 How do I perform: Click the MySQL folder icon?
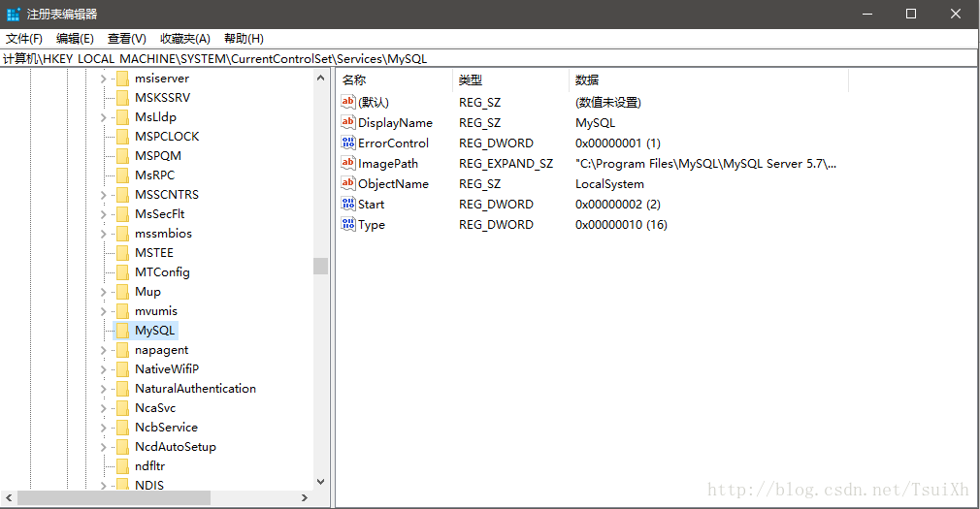point(122,331)
